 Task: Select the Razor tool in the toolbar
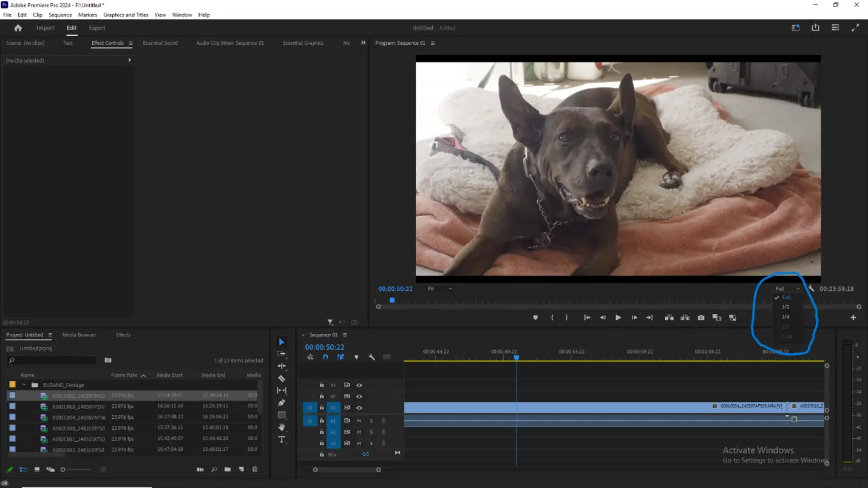(282, 378)
